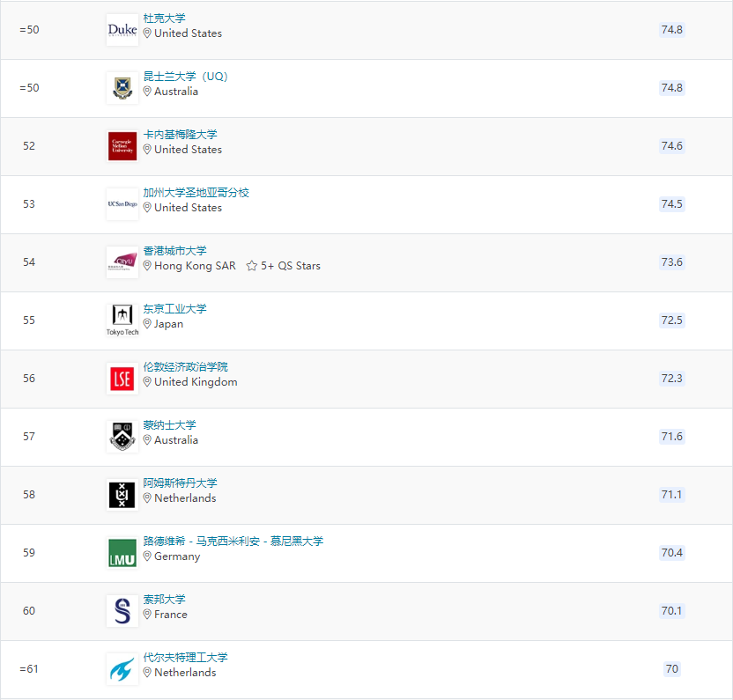Click the Sorbonne University S logo
Image resolution: width=733 pixels, height=700 pixels.
coord(122,611)
